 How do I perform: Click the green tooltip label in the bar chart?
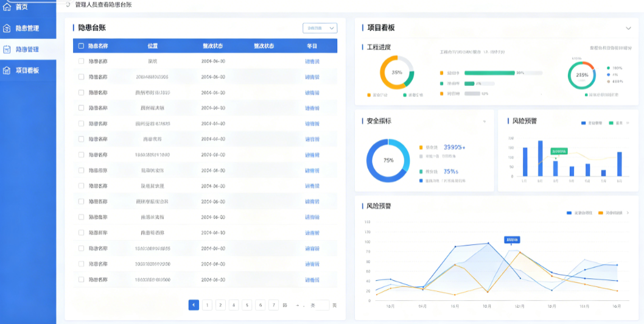[x=559, y=151]
